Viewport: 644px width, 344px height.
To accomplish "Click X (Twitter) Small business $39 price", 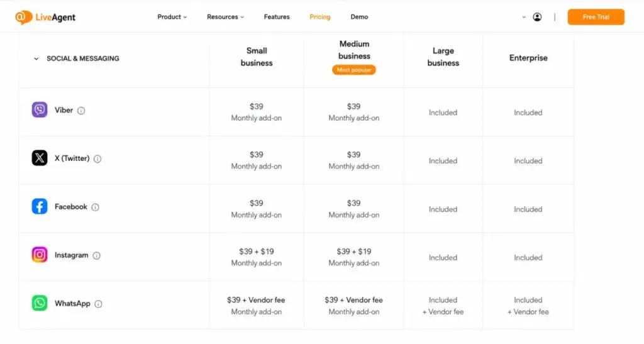I will tap(257, 155).
